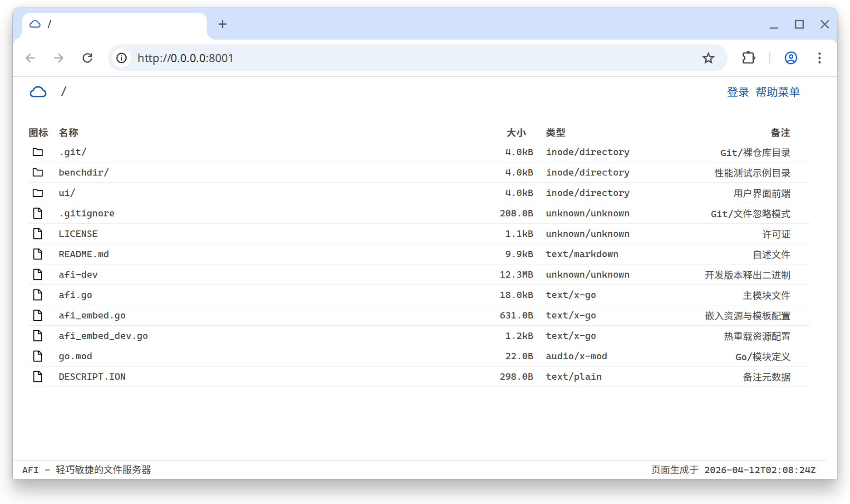This screenshot has height=504, width=850.
Task: Bookmark this page with the star icon
Action: coord(708,58)
